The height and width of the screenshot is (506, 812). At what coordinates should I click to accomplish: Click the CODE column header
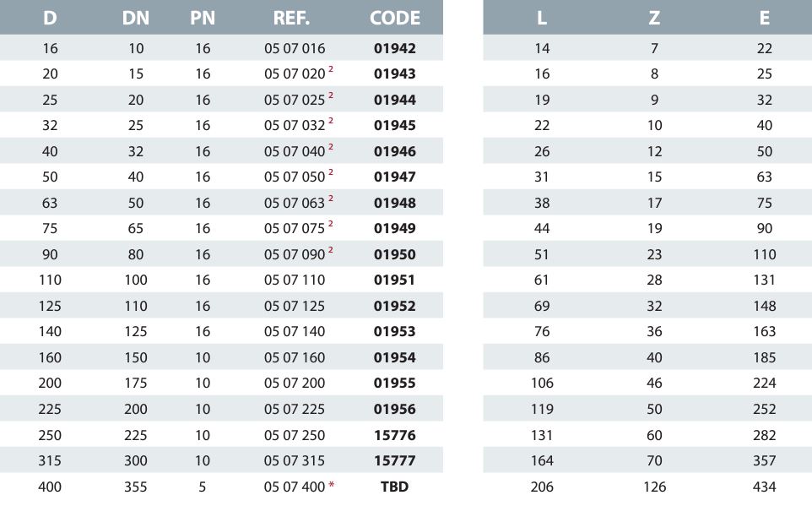(395, 18)
